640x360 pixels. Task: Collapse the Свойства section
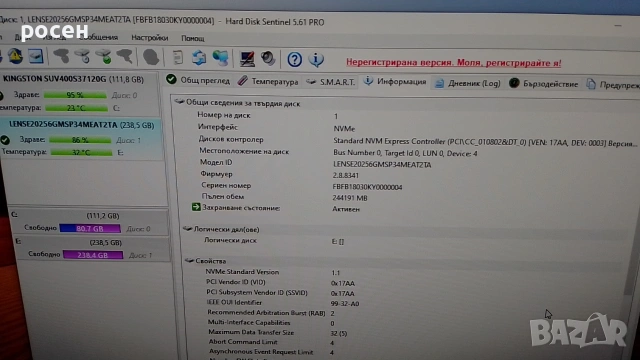click(189, 260)
